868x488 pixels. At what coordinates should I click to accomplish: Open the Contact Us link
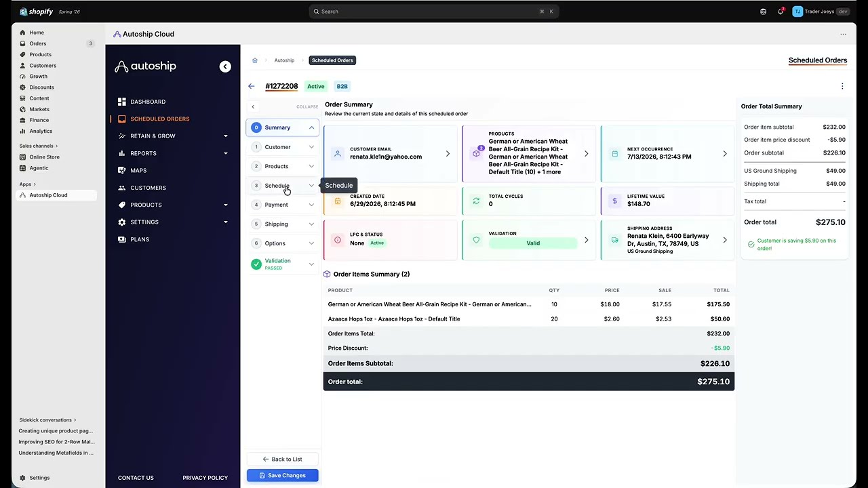(136, 478)
